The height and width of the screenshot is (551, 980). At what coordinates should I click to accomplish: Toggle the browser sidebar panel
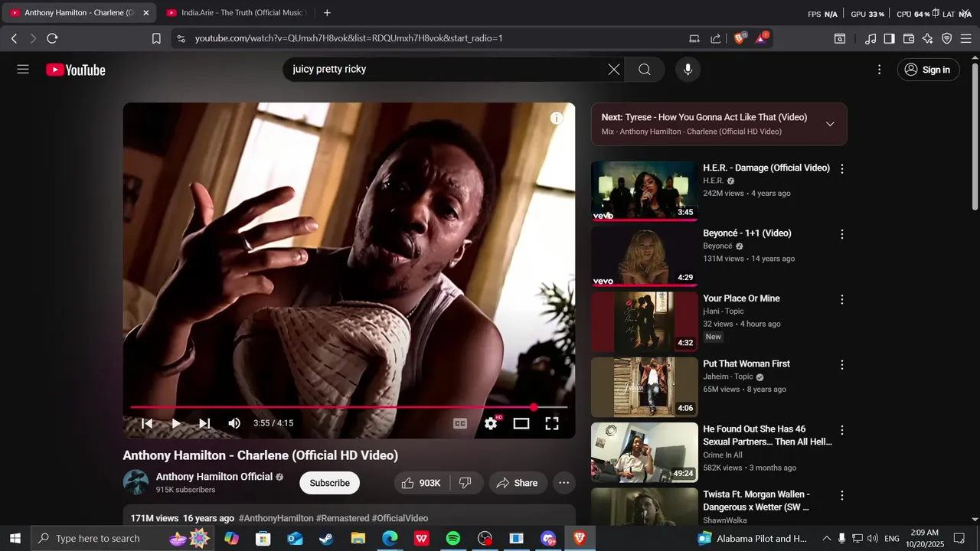(889, 38)
